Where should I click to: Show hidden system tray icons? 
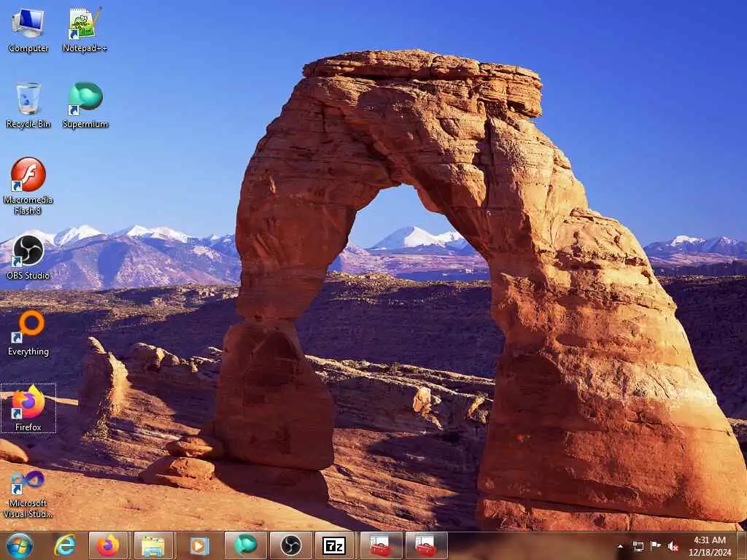point(620,546)
